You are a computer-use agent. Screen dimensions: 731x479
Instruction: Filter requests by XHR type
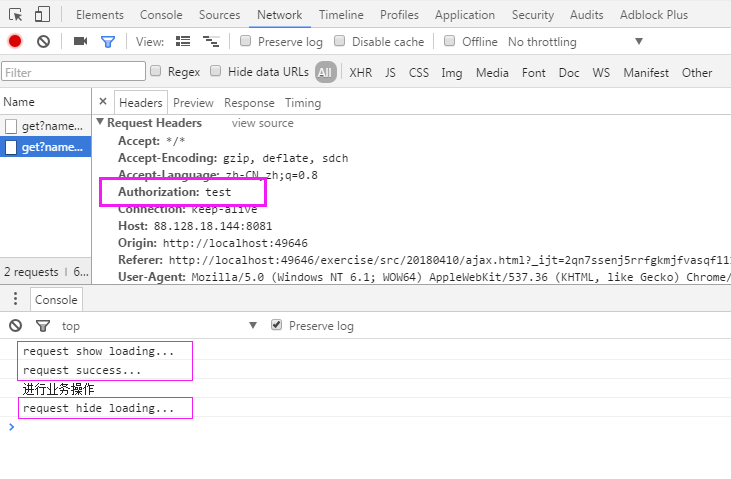360,72
